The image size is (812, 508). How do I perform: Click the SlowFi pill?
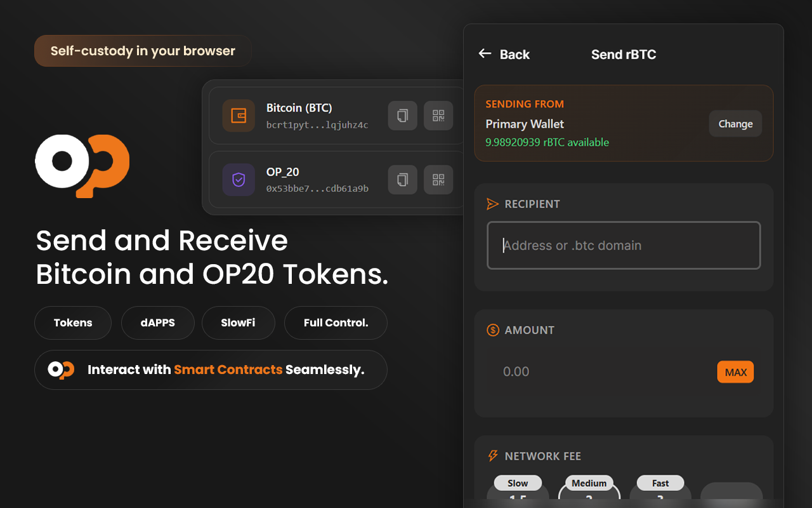click(238, 323)
